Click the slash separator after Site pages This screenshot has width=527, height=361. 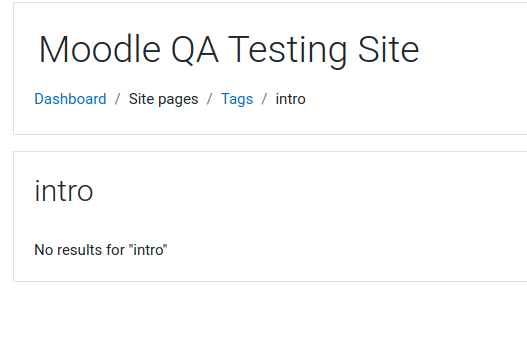click(x=209, y=99)
